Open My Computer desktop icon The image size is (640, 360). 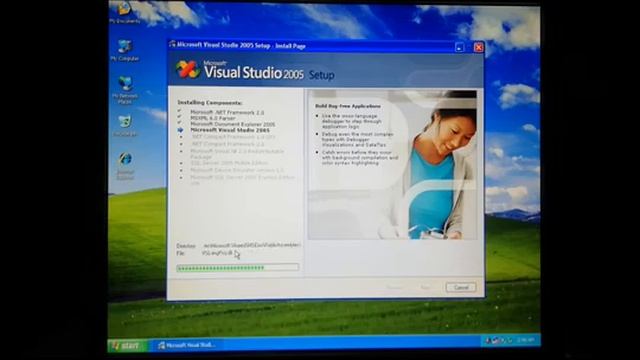(x=125, y=50)
